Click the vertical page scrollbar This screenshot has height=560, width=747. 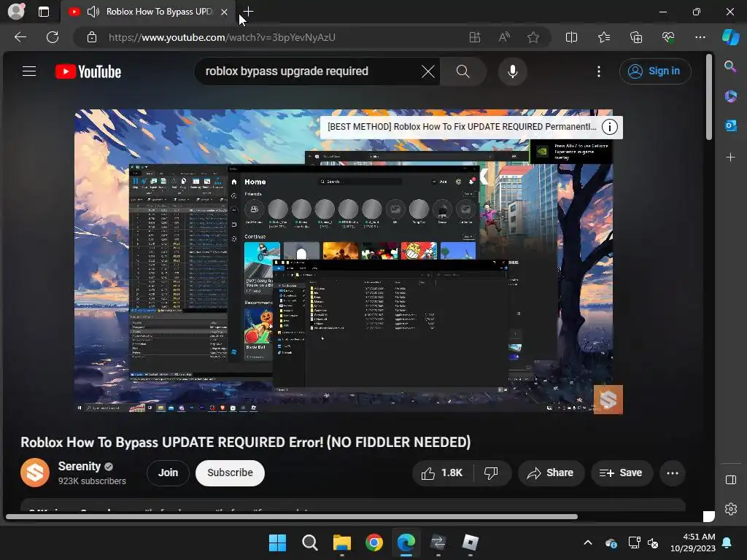tap(709, 97)
